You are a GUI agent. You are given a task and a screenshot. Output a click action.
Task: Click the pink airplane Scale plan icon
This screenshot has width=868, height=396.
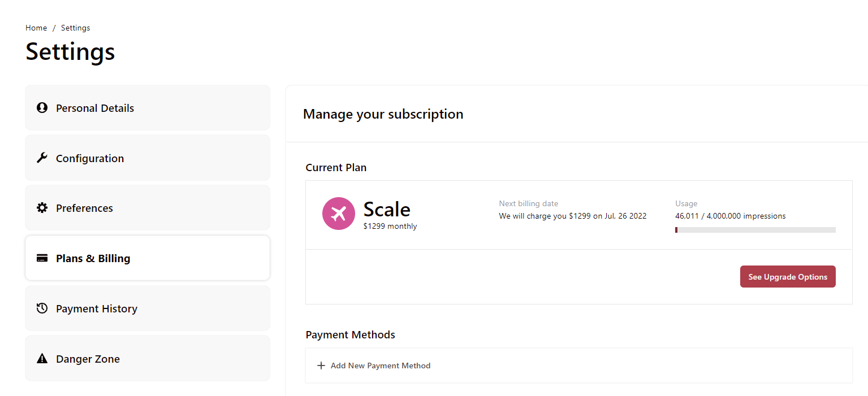point(339,214)
